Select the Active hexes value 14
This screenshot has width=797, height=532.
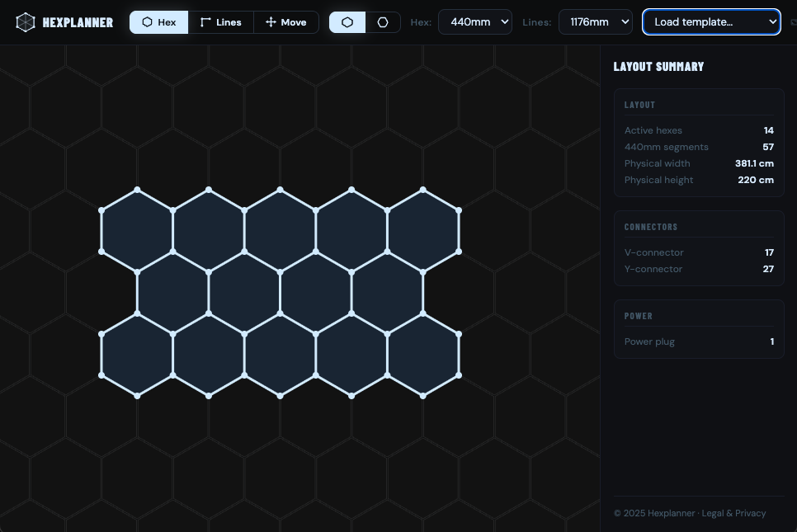769,130
